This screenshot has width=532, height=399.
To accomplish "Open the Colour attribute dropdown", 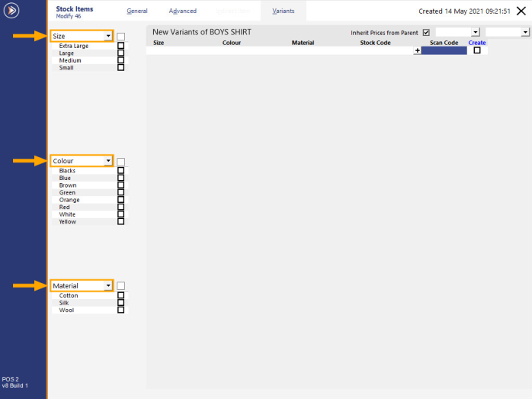I will click(x=108, y=161).
